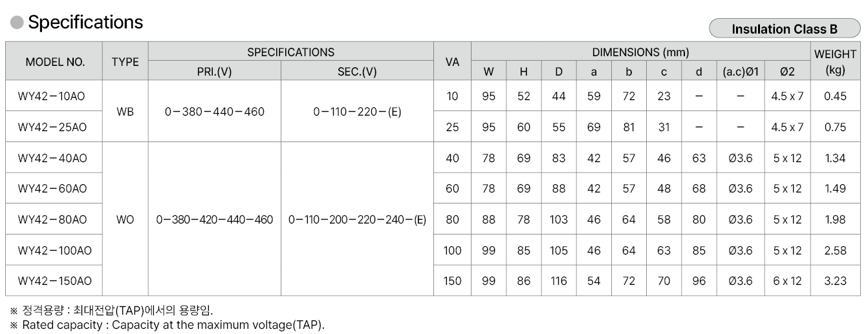Click the Rated capacity footnote text
The height and width of the screenshot is (334, 868).
point(173,325)
